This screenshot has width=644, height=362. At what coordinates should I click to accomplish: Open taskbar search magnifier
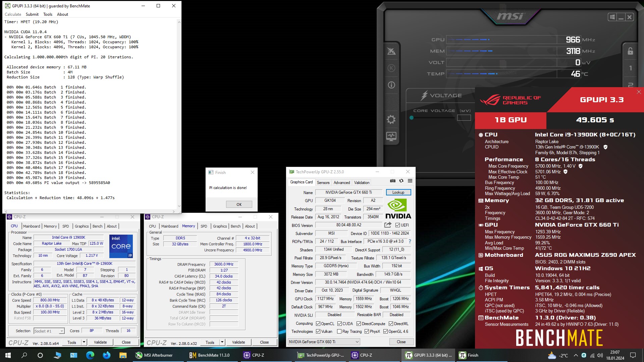click(24, 355)
